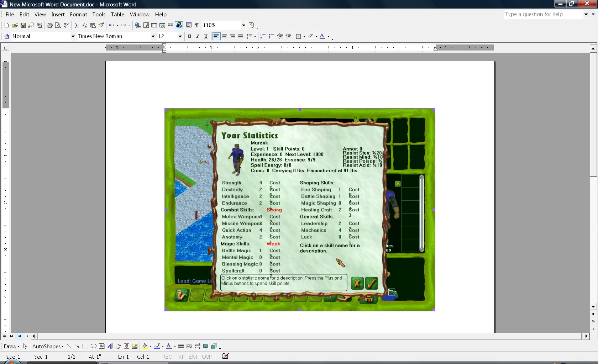Toggle Underline formatting
The width and height of the screenshot is (598, 364).
206,36
